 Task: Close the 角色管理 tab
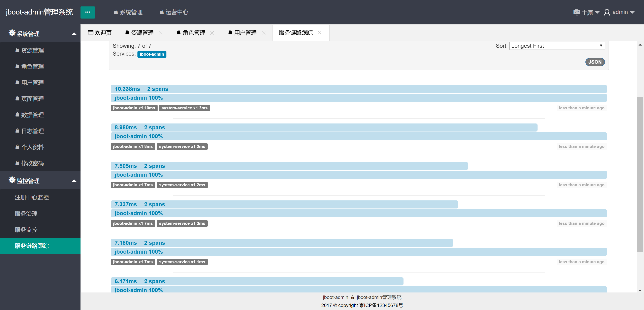pyautogui.click(x=212, y=33)
